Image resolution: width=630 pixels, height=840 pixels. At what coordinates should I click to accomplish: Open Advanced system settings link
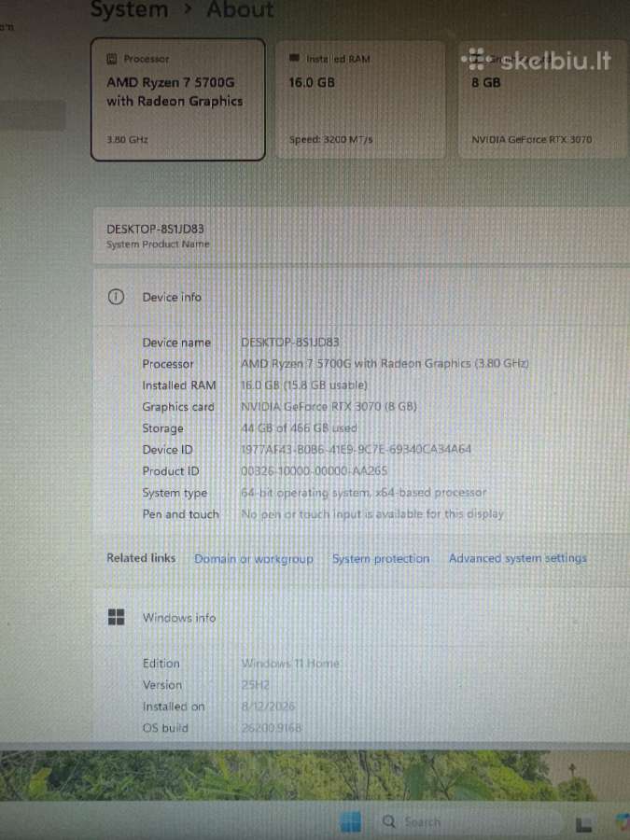point(517,558)
